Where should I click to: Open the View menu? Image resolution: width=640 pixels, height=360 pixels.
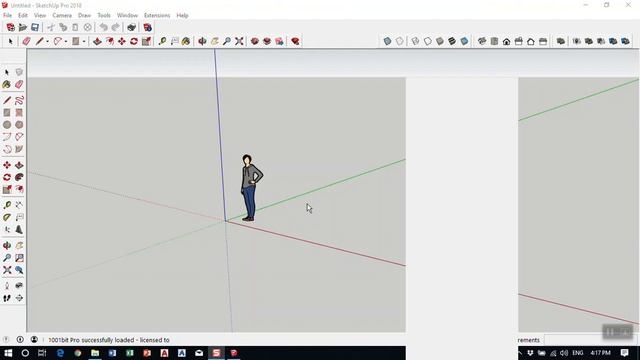pyautogui.click(x=40, y=15)
